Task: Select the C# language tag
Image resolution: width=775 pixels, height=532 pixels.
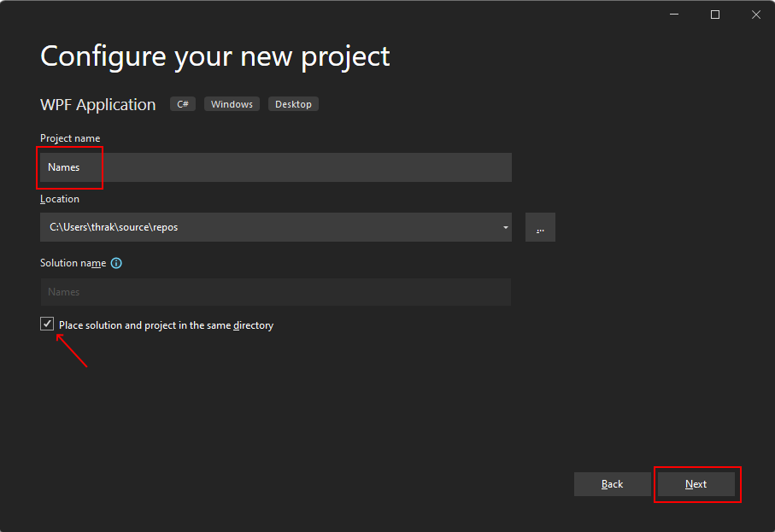Action: click(x=182, y=103)
